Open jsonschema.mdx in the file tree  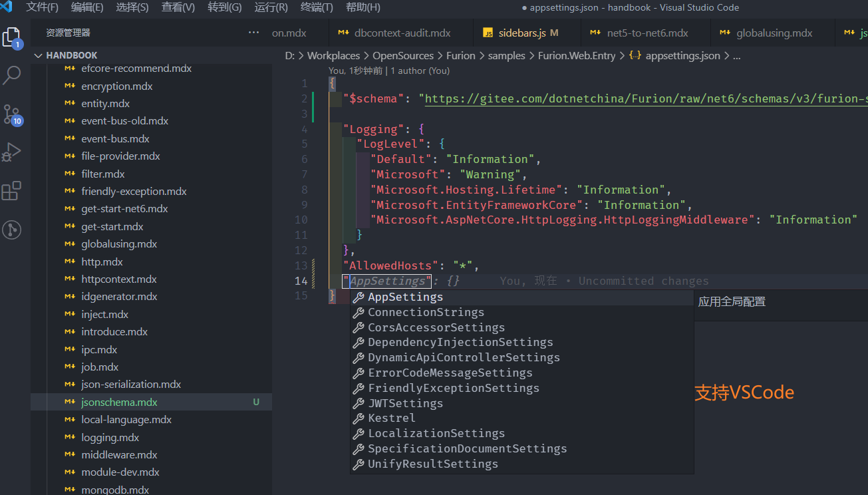pyautogui.click(x=119, y=402)
